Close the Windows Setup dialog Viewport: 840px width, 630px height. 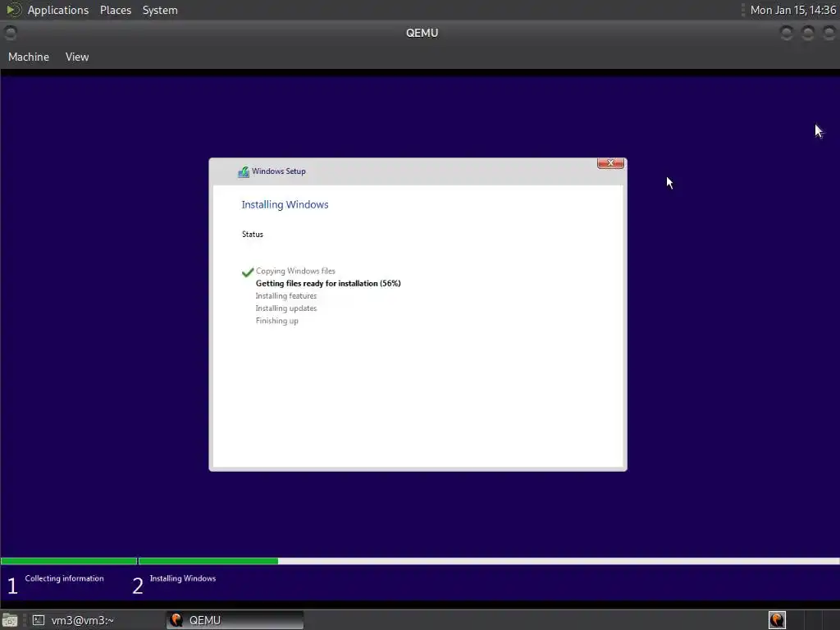click(610, 163)
